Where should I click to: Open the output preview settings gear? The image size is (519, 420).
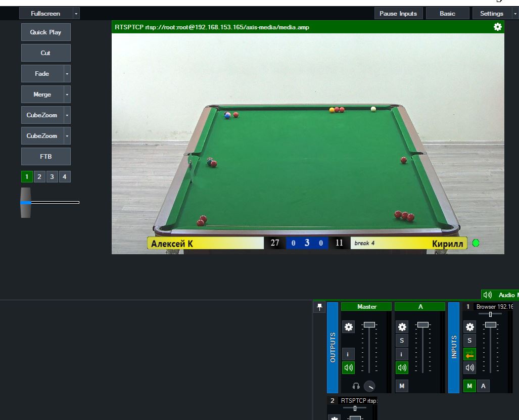pos(498,27)
